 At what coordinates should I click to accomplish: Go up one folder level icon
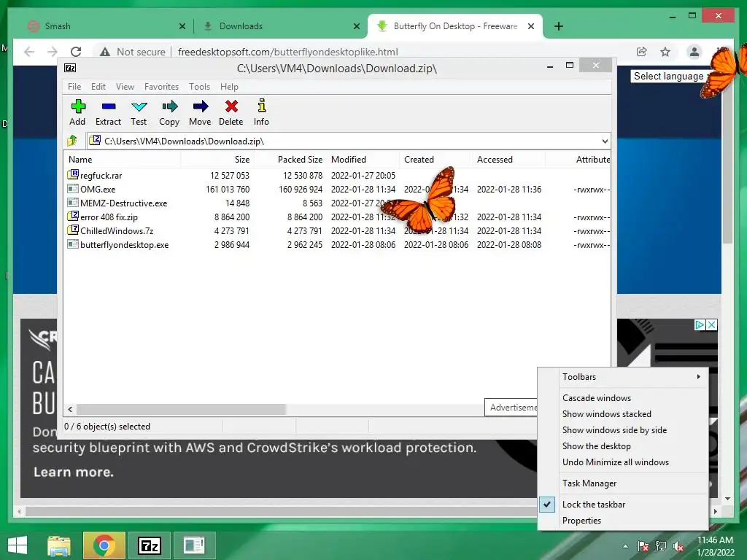72,141
